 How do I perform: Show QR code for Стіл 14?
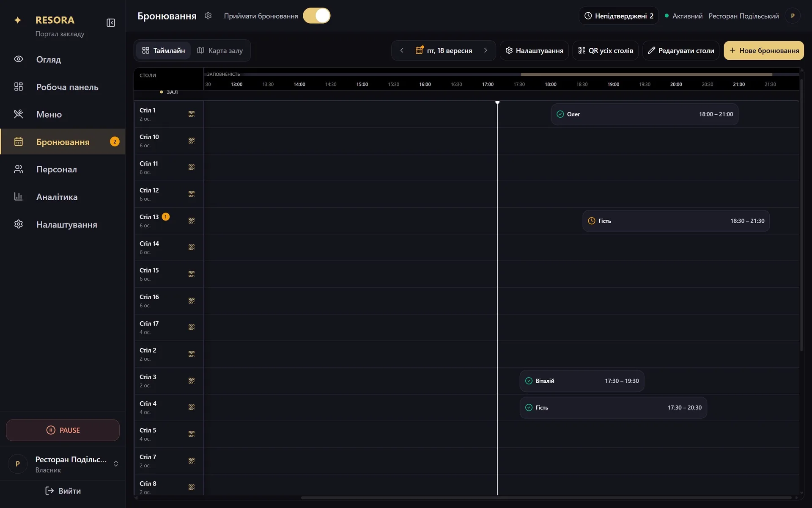(x=192, y=247)
